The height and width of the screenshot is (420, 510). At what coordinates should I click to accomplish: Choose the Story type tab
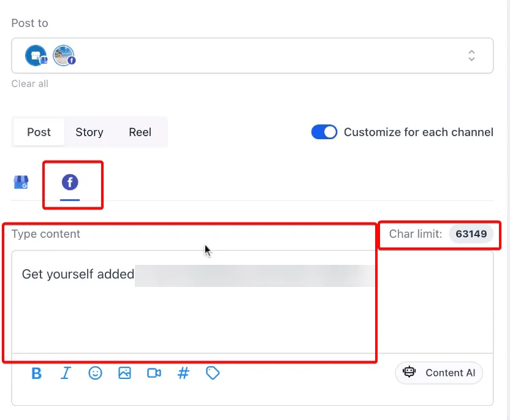(x=89, y=132)
